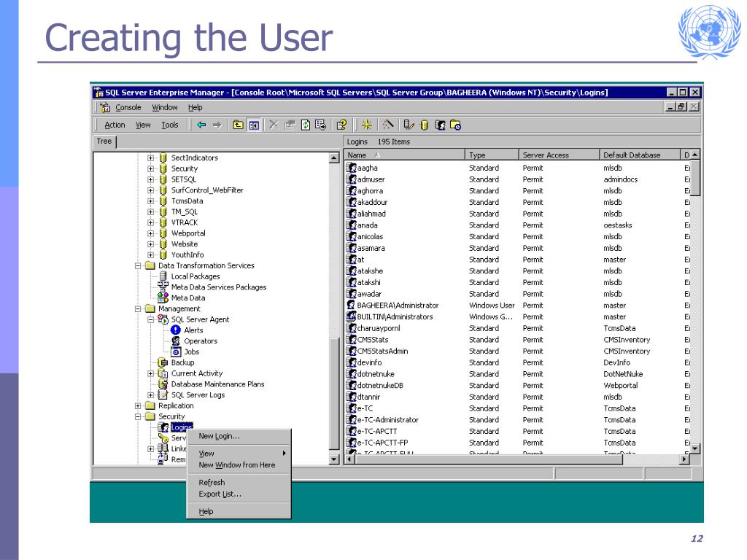
Task: Open the Tools menu
Action: 169,125
